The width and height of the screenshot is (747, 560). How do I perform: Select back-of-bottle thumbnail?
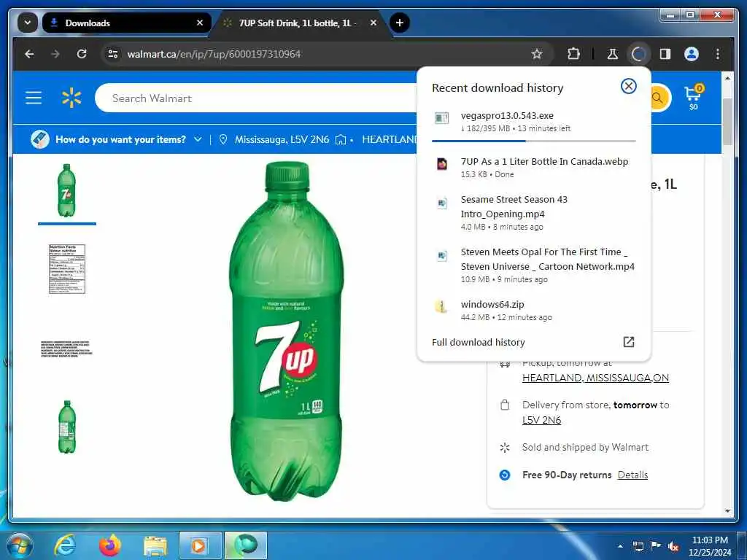(66, 427)
